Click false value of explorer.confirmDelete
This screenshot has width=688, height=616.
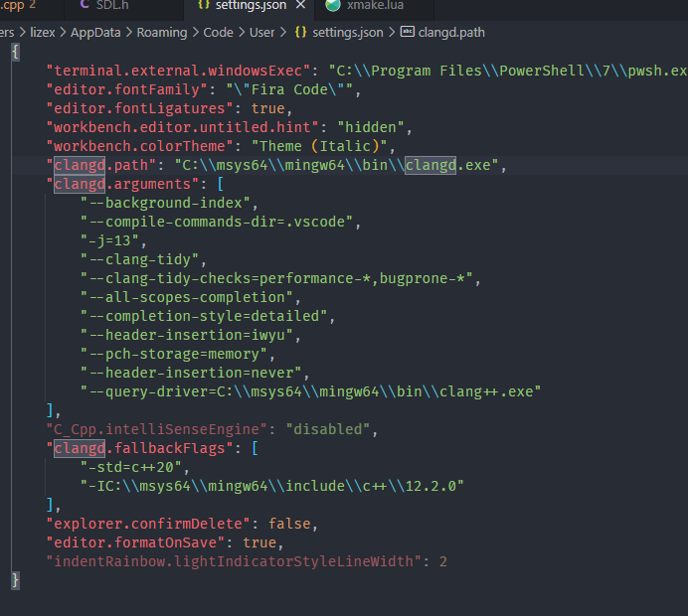click(289, 523)
